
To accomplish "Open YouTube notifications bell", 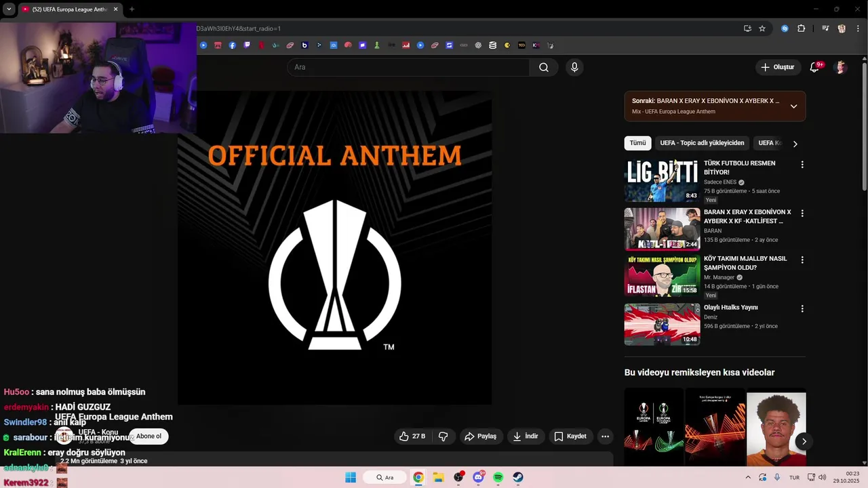I will 815,67.
